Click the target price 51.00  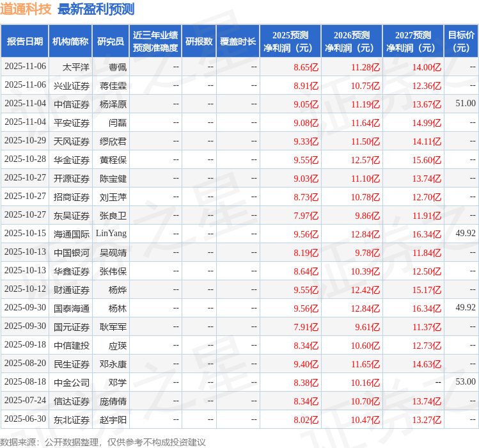(x=466, y=104)
